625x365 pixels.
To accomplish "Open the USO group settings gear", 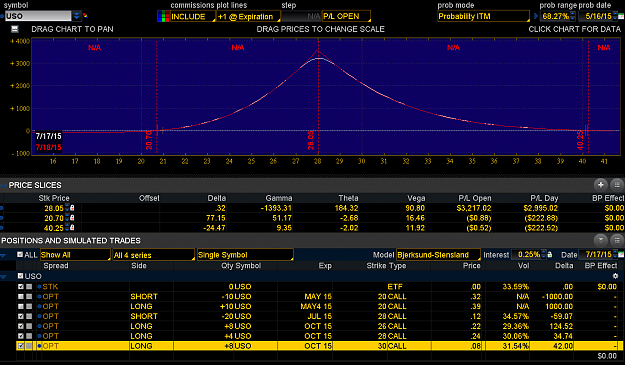I will click(615, 276).
